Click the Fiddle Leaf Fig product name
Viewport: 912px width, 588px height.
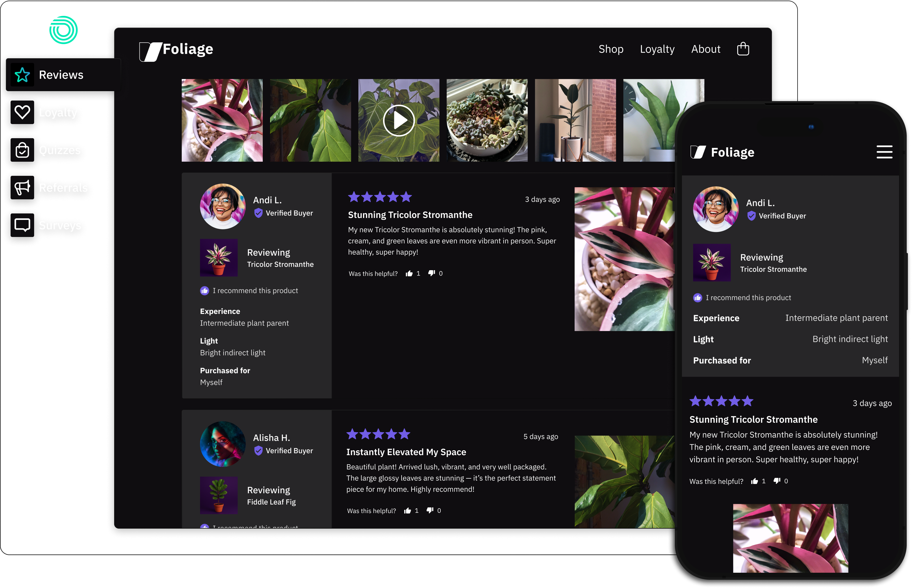(271, 502)
